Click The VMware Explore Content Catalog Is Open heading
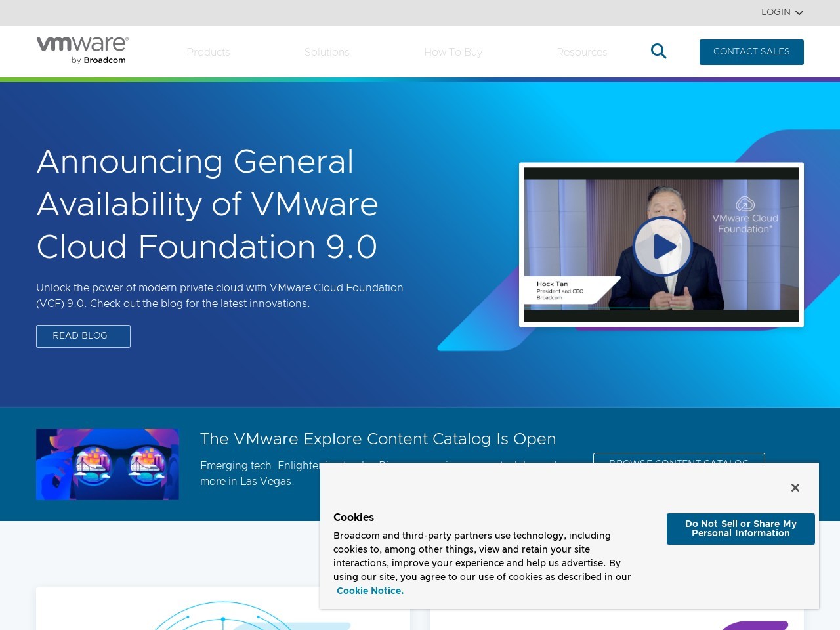 tap(378, 439)
